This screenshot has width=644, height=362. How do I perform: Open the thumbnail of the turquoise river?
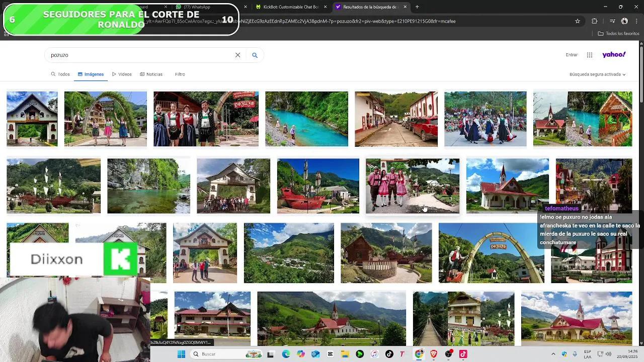click(x=306, y=119)
